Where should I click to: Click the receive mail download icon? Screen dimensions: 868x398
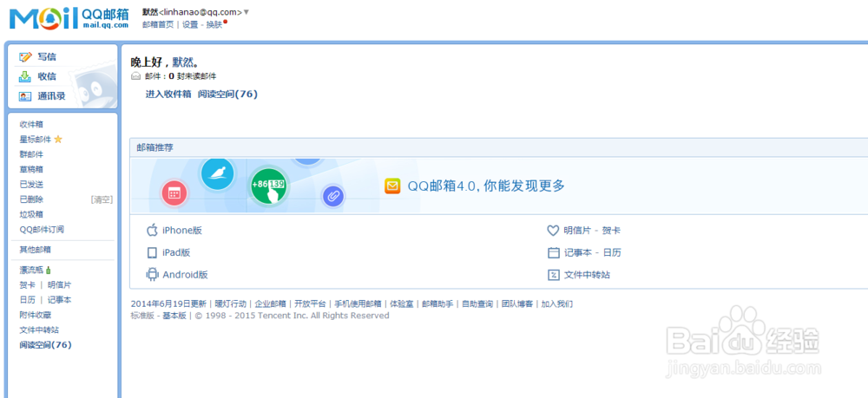(x=25, y=76)
